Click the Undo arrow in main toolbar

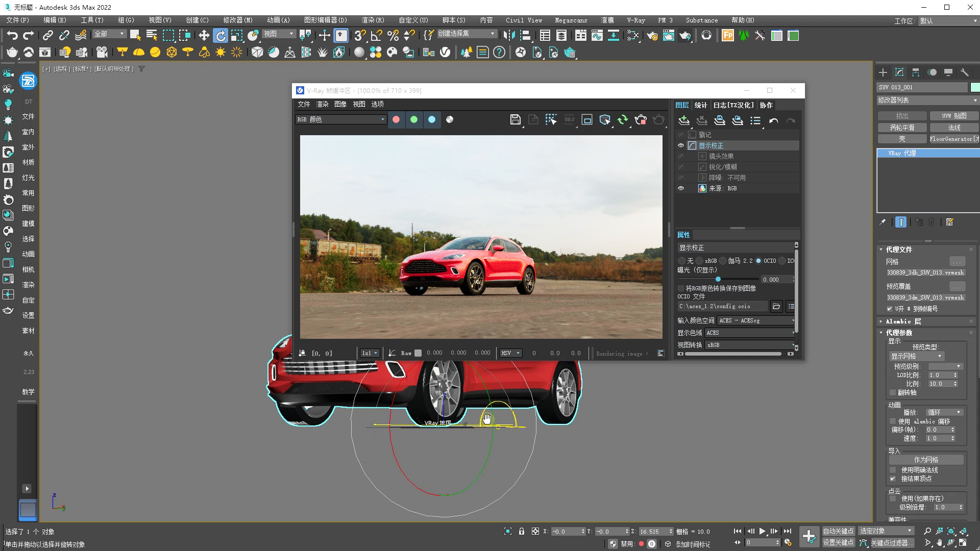pos(12,35)
